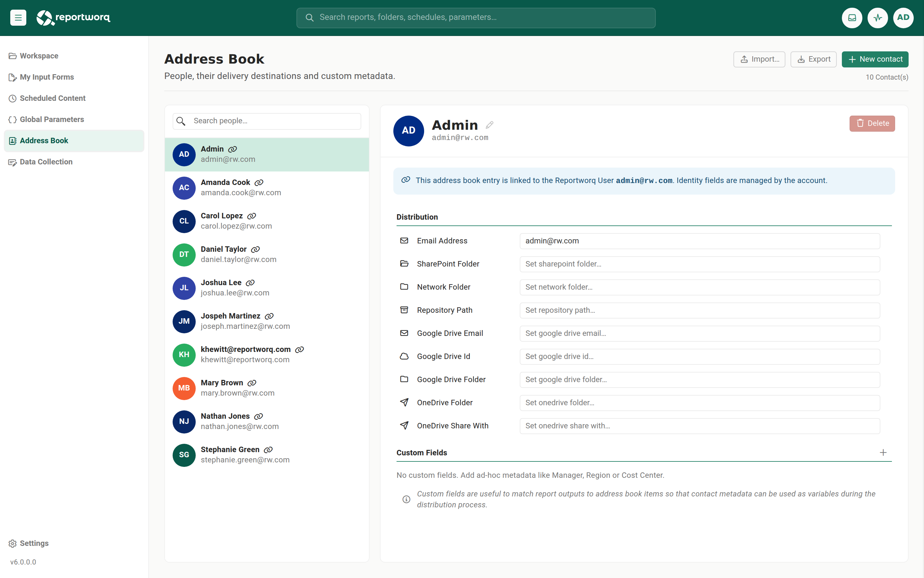
Task: Click the MB orange avatar
Action: pyautogui.click(x=184, y=388)
